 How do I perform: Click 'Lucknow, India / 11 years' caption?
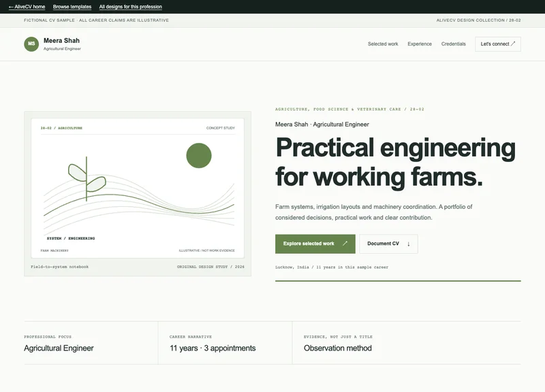coord(332,267)
